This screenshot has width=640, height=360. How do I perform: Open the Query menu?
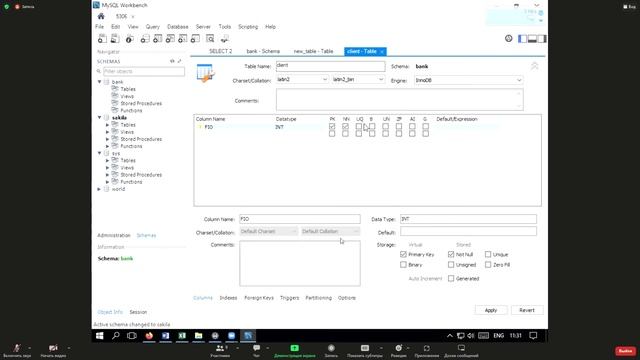(153, 27)
